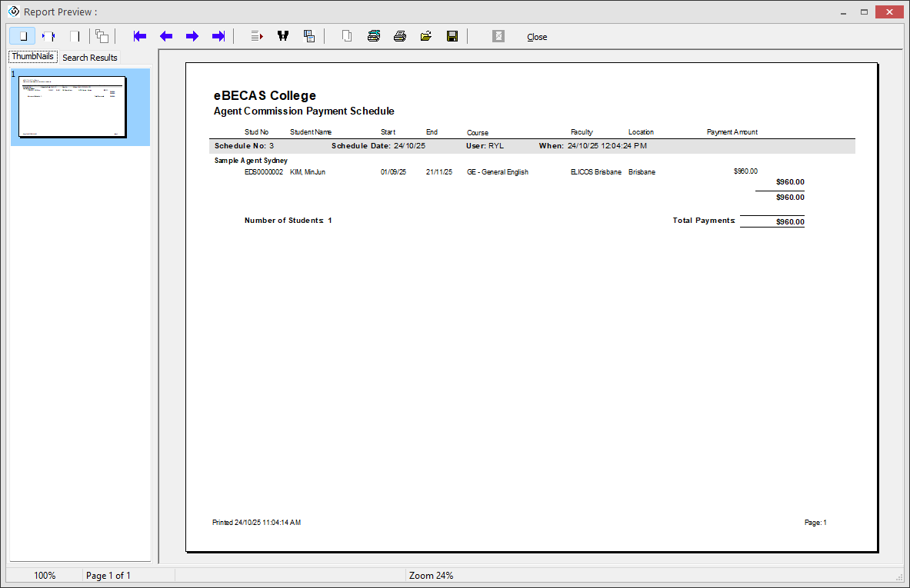Screen dimensions: 910x588
Task: Click the copy page icon
Action: pos(309,36)
